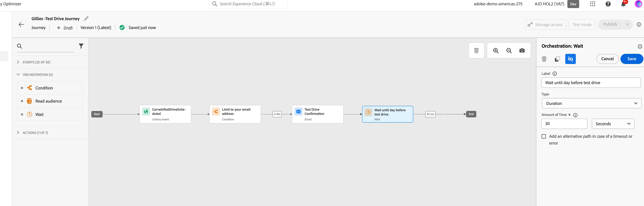Zoom in on the journey canvas
This screenshot has height=206, width=644.
pos(496,51)
